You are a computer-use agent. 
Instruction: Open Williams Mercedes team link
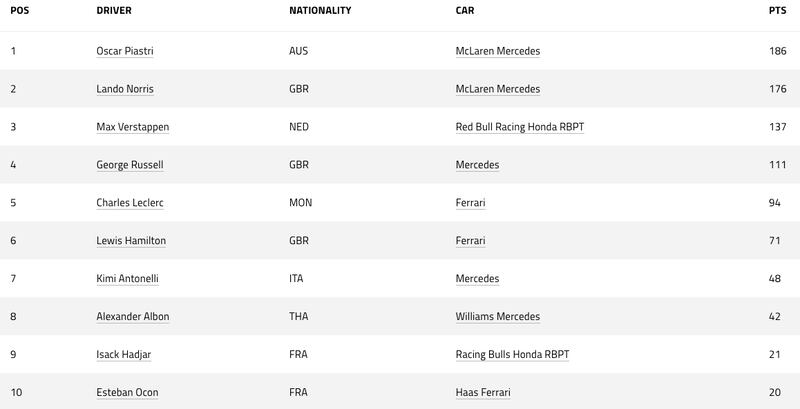(x=498, y=316)
